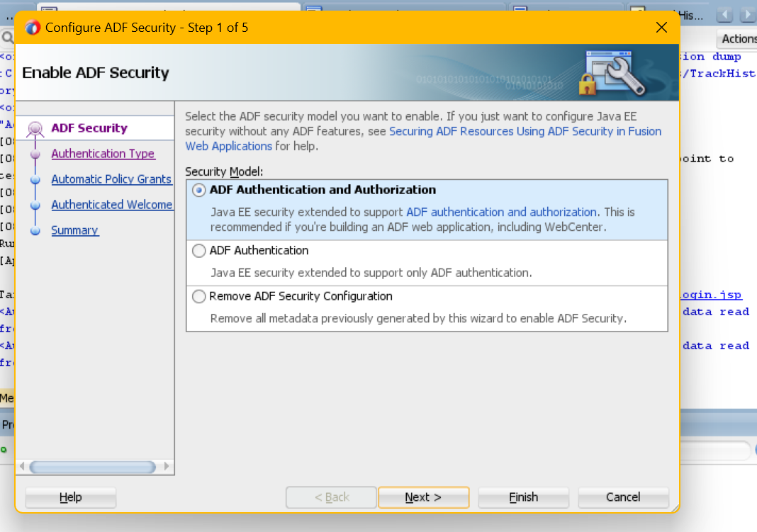Click the ADF Security step bullet icon
Image resolution: width=757 pixels, height=532 pixels.
coord(35,129)
